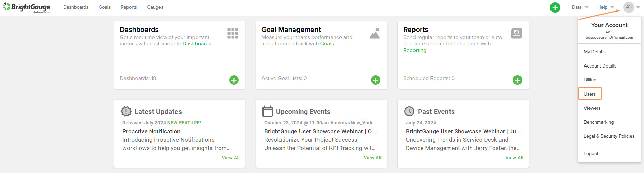The height and width of the screenshot is (173, 644).
Task: Click the BrightGauge logo
Action: (27, 7)
